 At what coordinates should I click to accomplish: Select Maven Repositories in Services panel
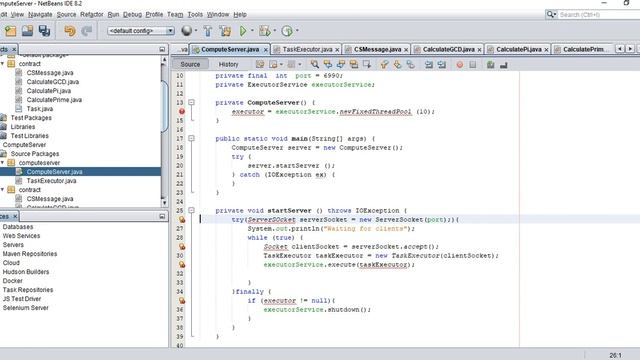pos(30,254)
